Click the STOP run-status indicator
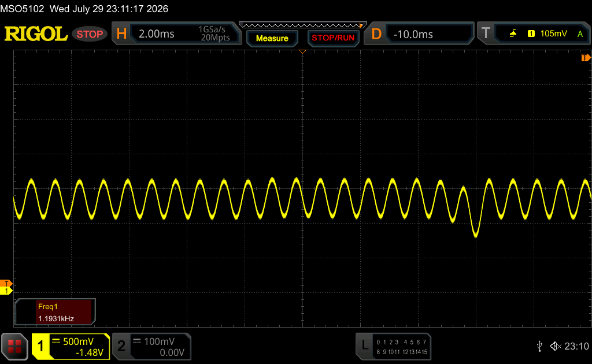The width and height of the screenshot is (592, 364). [x=90, y=34]
